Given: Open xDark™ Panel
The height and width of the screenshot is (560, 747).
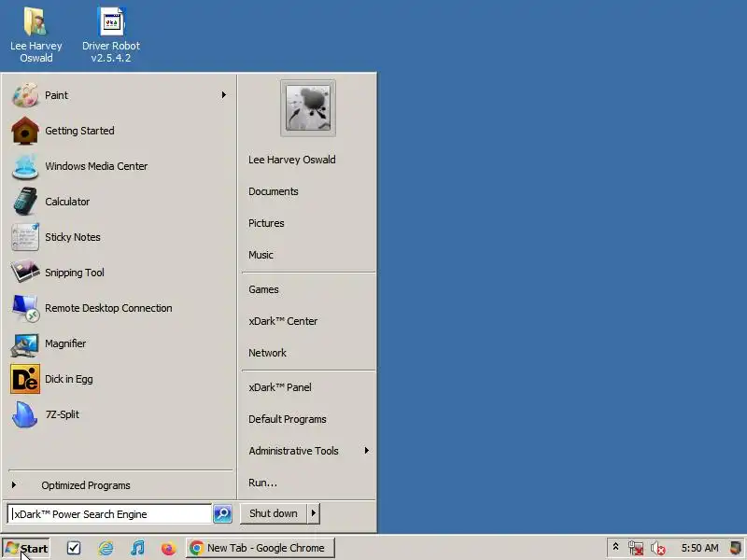Looking at the screenshot, I should [x=280, y=387].
